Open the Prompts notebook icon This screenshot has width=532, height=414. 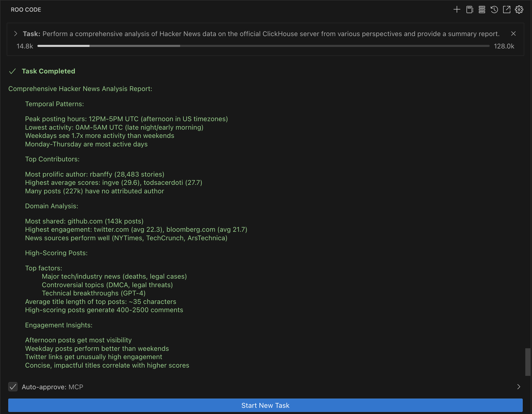469,10
